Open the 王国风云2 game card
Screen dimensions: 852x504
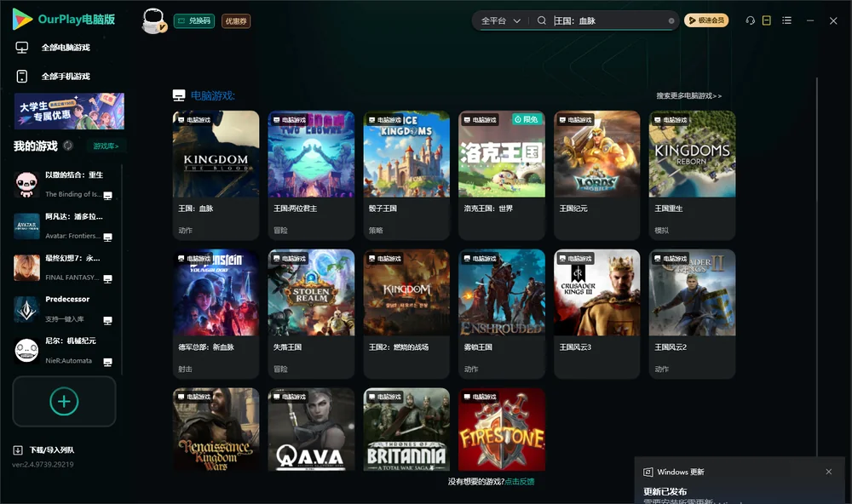coord(692,313)
